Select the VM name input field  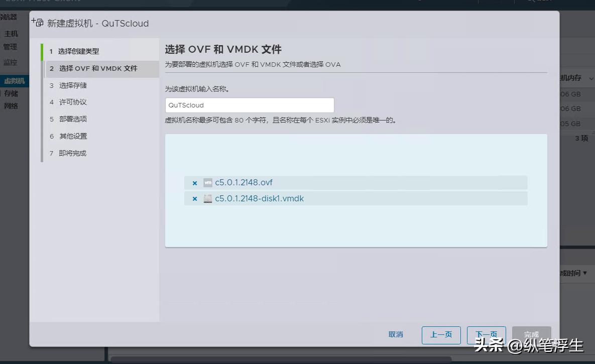point(250,105)
